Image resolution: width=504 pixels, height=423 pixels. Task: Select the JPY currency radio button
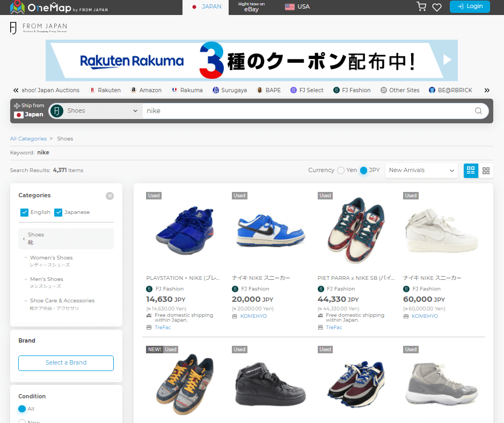[x=363, y=170]
